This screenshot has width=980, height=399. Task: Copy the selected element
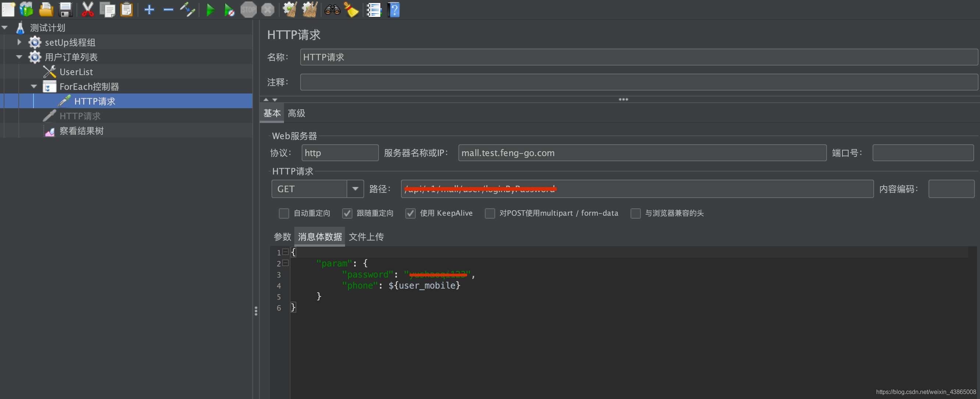tap(107, 10)
